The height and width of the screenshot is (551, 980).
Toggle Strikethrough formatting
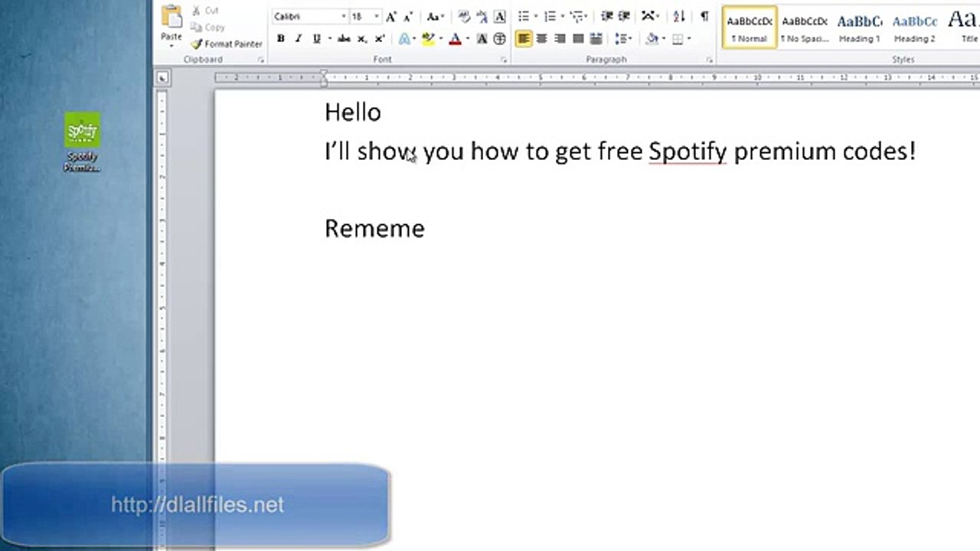[x=344, y=38]
